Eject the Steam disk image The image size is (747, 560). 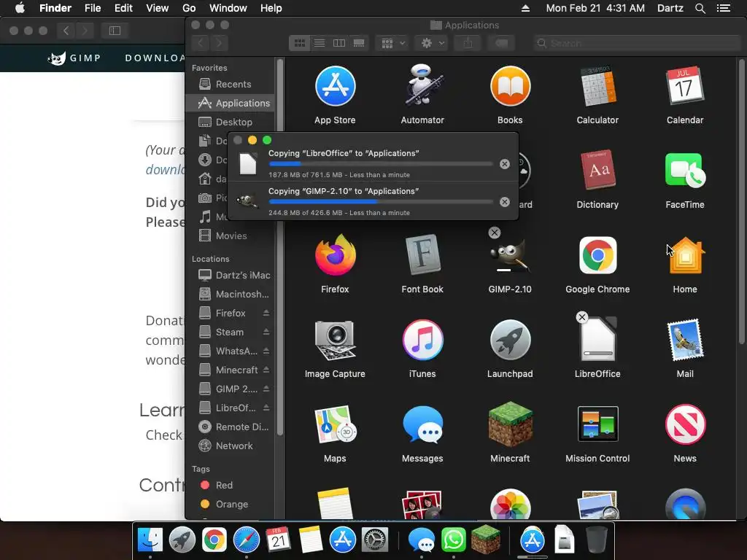coord(266,332)
